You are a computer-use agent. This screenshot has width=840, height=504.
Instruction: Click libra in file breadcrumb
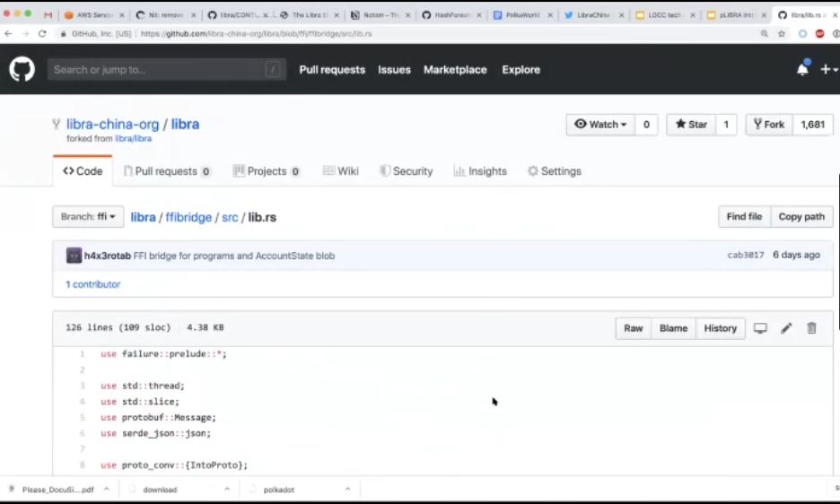tap(143, 217)
